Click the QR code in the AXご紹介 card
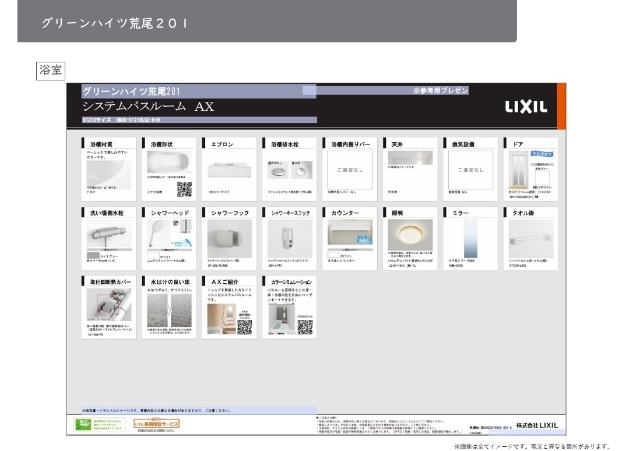The width and height of the screenshot is (640, 451). point(243,326)
